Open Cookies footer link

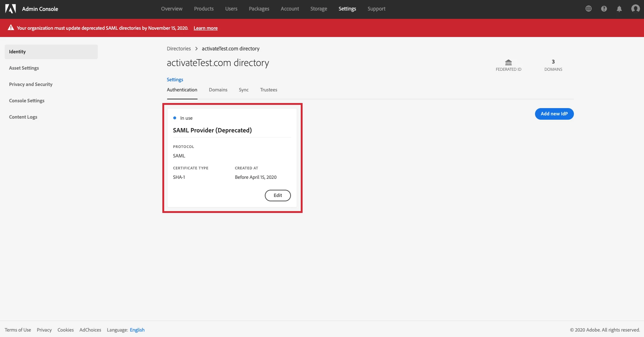pos(66,330)
